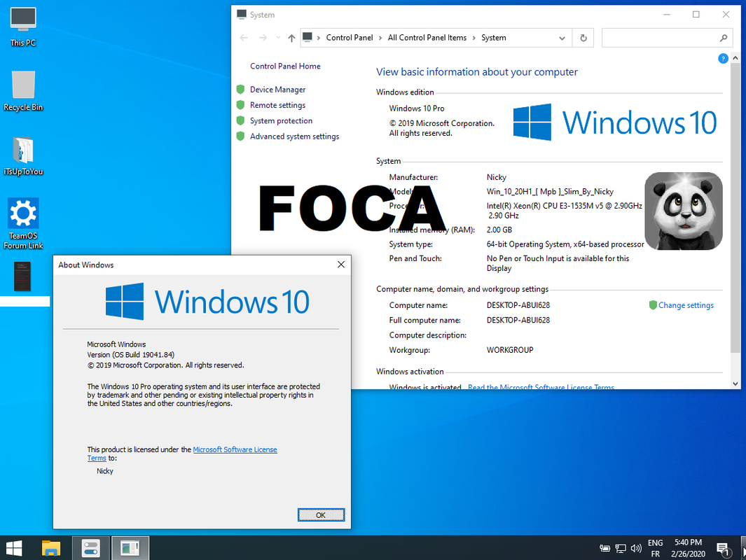Click the System window vertical scrollbar thumb
The image size is (746, 560).
(x=735, y=208)
